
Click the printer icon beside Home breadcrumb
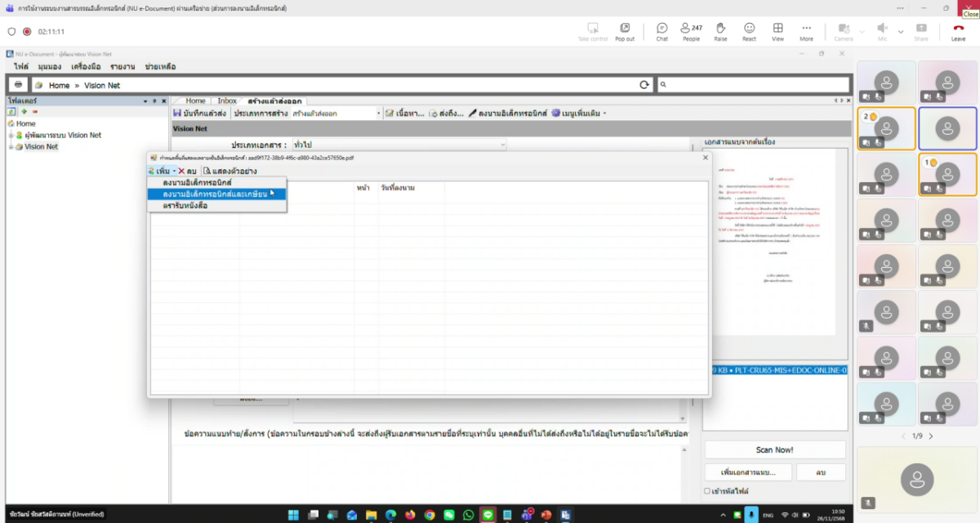18,85
